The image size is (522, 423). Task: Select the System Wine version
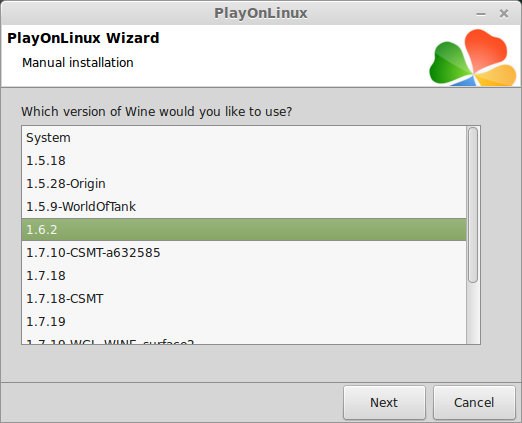(244, 138)
